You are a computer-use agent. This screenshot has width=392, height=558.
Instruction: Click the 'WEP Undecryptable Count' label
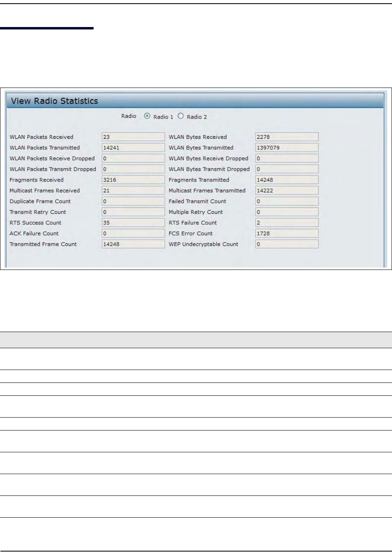(x=203, y=244)
